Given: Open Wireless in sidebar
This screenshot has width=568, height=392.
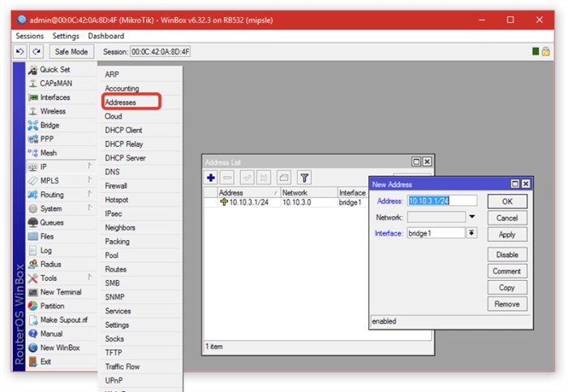Looking at the screenshot, I should [x=62, y=111].
